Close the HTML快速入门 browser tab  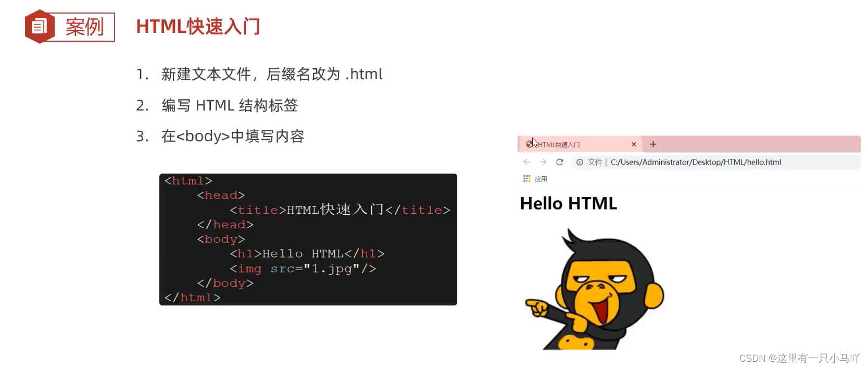(x=634, y=144)
